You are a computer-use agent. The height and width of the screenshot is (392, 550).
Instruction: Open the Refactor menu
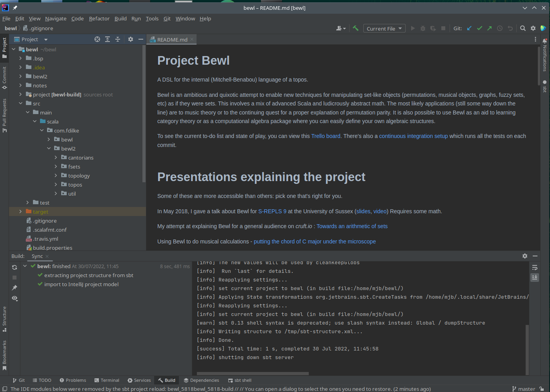[x=99, y=18]
